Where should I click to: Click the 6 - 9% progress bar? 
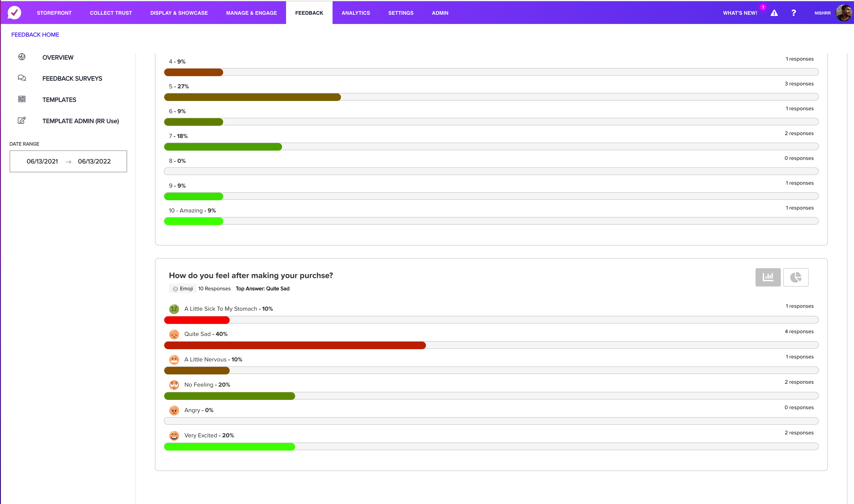click(x=491, y=122)
